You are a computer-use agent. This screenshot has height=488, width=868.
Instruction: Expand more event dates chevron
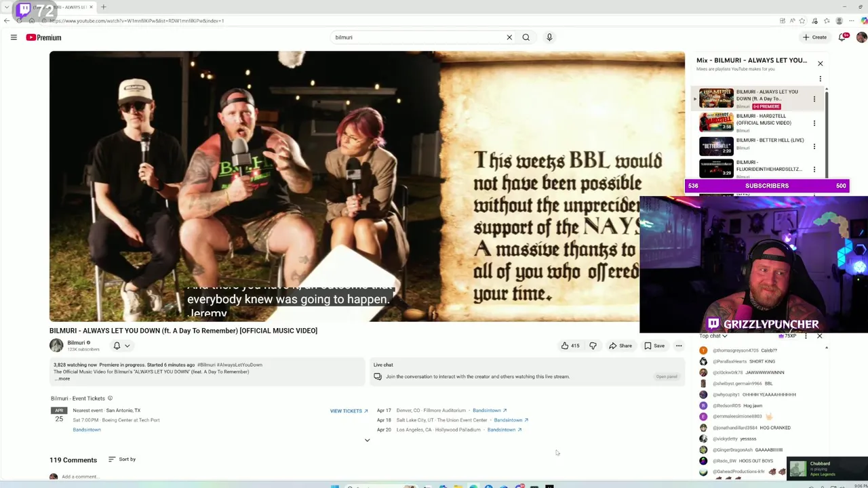367,441
